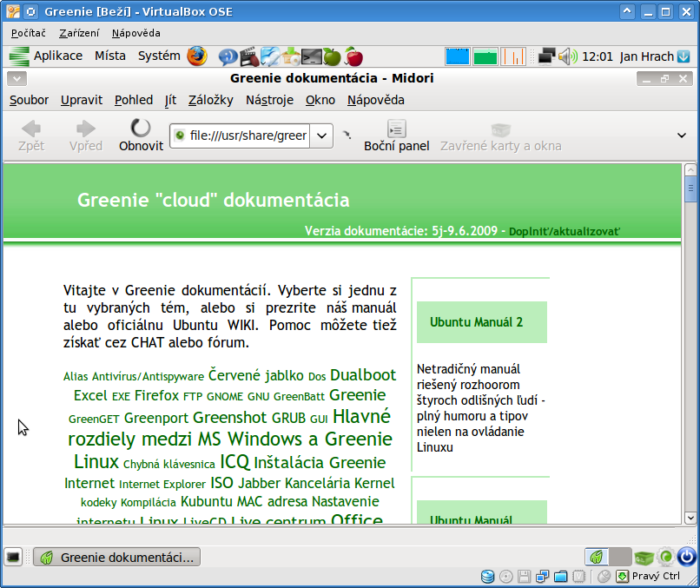The image size is (700, 588).
Task: Open the green system monitor graph applet
Action: 485,56
